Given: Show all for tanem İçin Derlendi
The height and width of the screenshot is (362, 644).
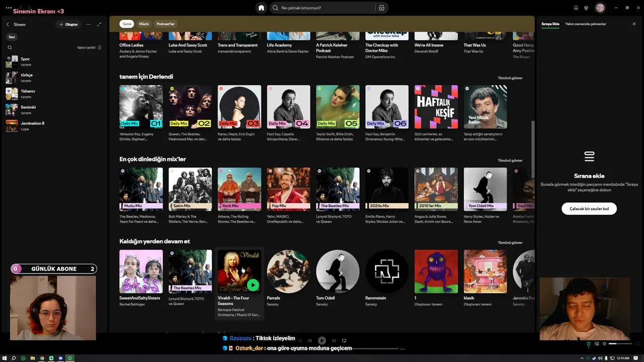Looking at the screenshot, I should [510, 78].
